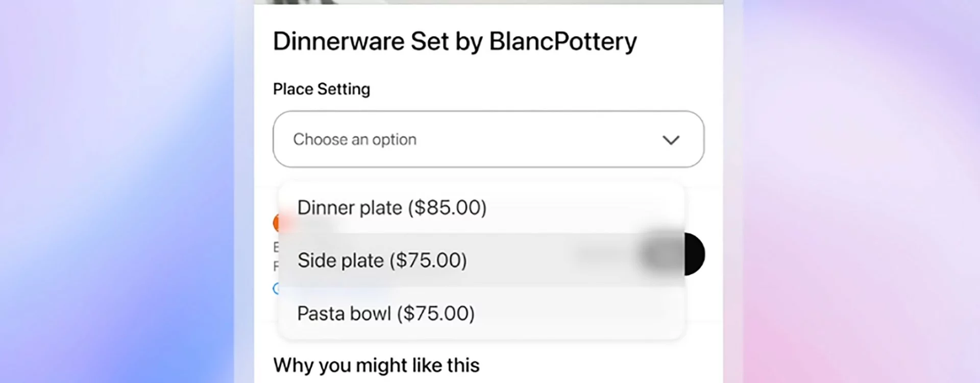Screen dimensions: 980x383
Task: Click the "Place Setting" field label
Action: tap(322, 89)
